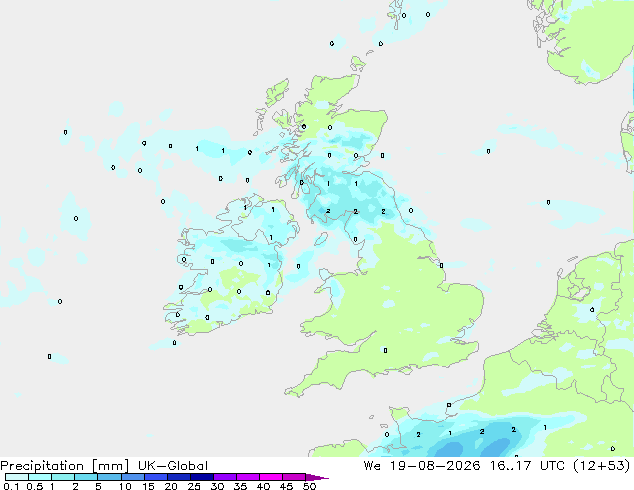634x490 pixels.
Task: Click the 0.5–1 mm legend color swatch
Action: pos(40,477)
